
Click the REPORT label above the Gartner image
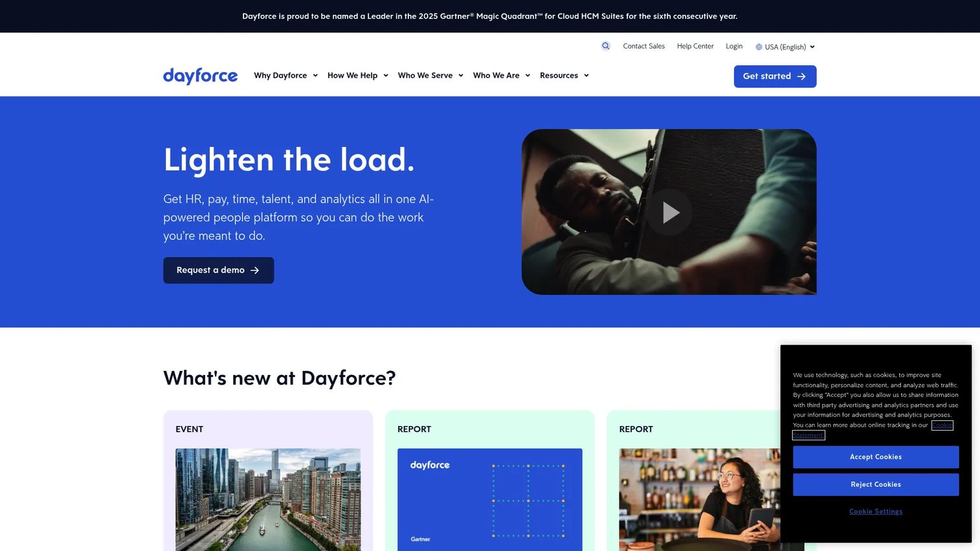pos(414,429)
